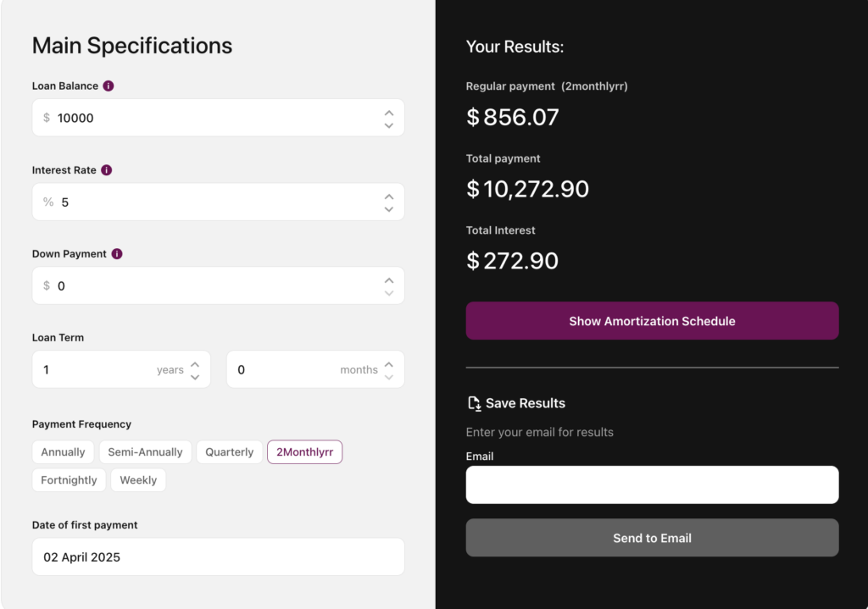Decrement loan term months stepper
868x609 pixels.
point(388,377)
